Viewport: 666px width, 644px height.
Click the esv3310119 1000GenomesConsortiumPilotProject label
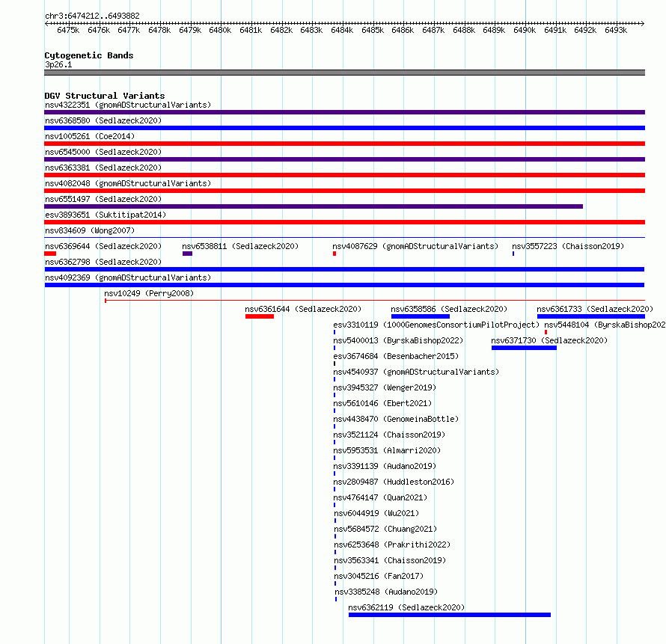pyautogui.click(x=436, y=325)
